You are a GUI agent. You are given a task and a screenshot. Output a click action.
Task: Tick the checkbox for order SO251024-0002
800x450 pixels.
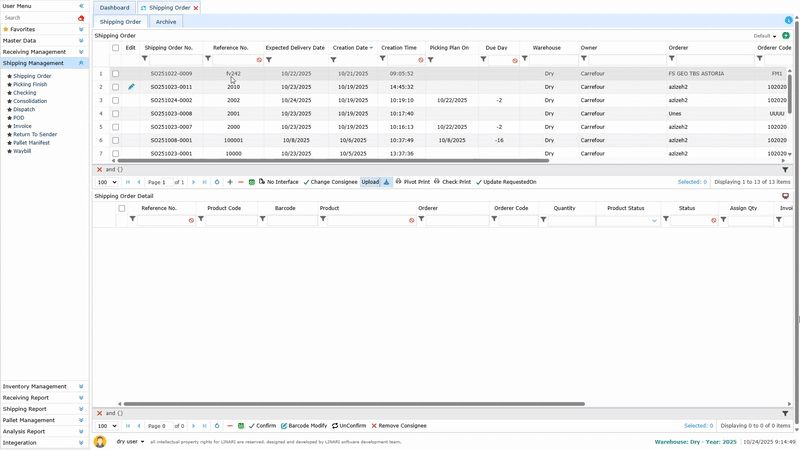pos(116,100)
